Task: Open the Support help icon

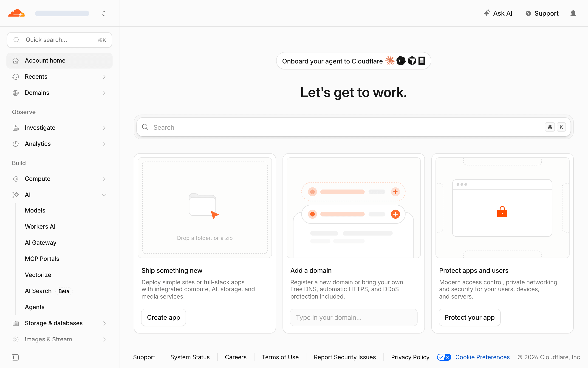Action: pos(528,13)
